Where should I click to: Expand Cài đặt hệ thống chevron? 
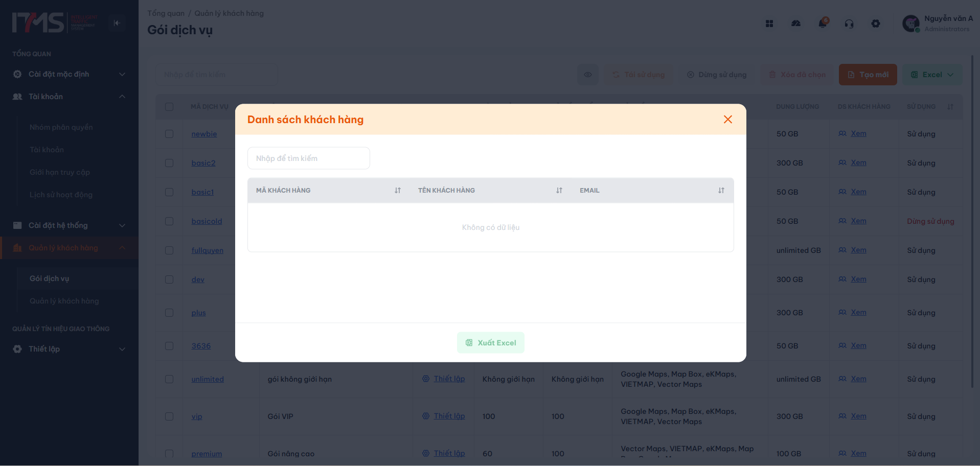coord(122,225)
